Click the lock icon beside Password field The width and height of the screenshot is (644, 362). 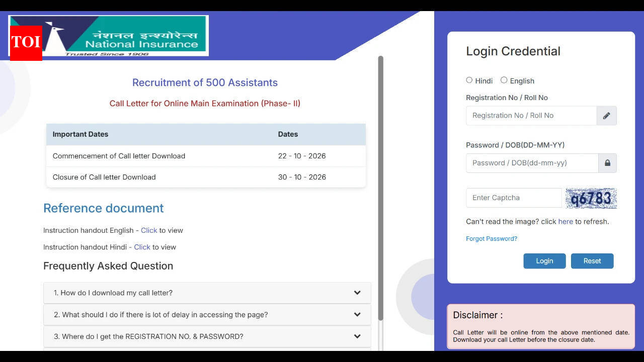607,163
